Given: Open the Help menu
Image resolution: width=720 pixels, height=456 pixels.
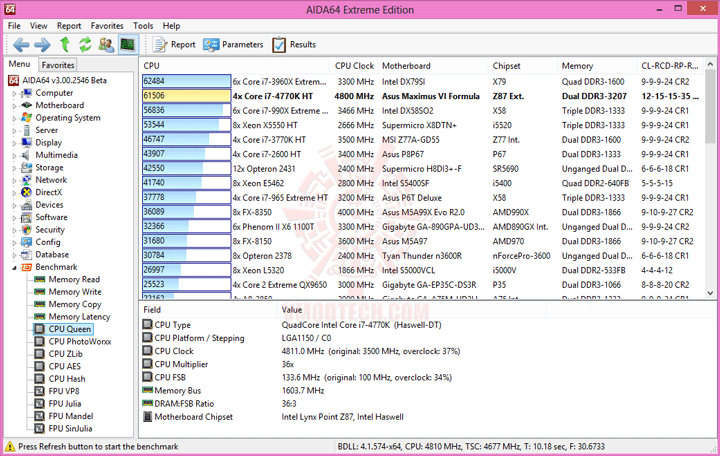Looking at the screenshot, I should click(x=171, y=26).
